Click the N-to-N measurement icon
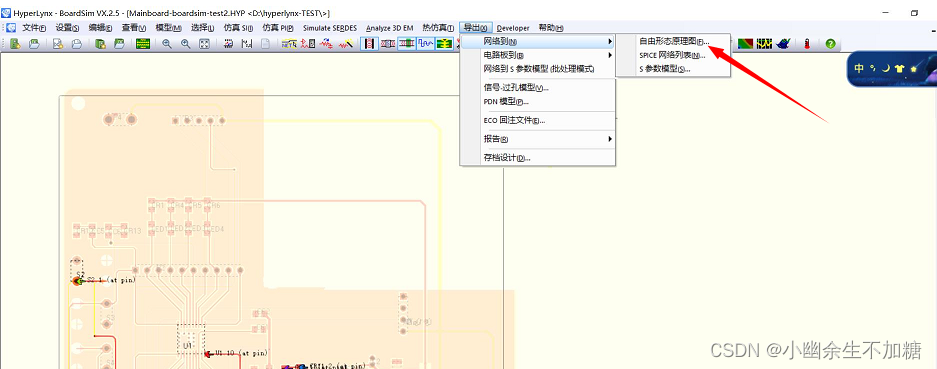This screenshot has height=369, width=937. click(x=247, y=44)
